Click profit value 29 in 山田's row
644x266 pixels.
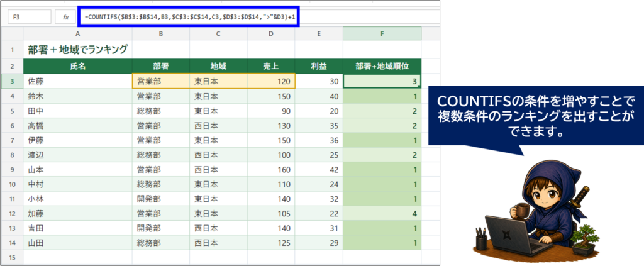click(319, 243)
